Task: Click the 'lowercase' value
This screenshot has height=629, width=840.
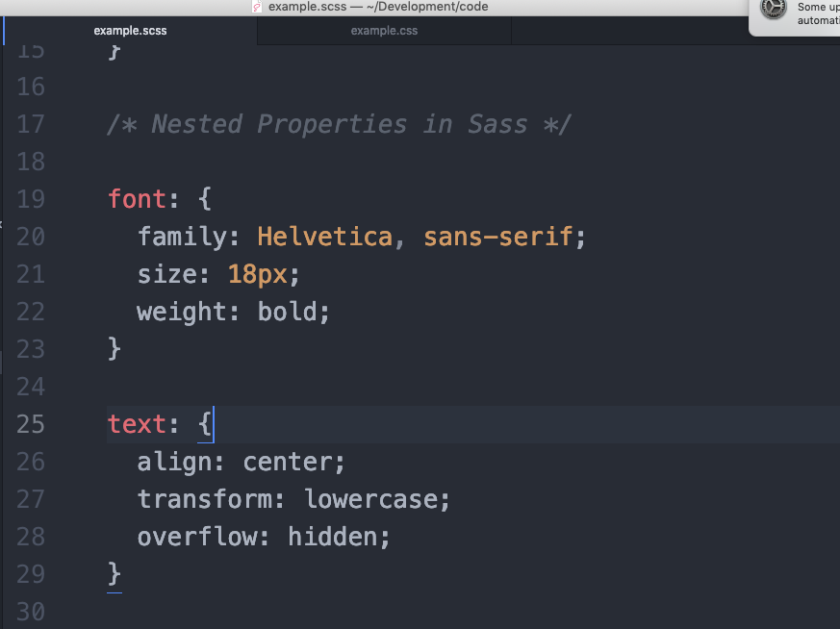Action: click(x=370, y=499)
